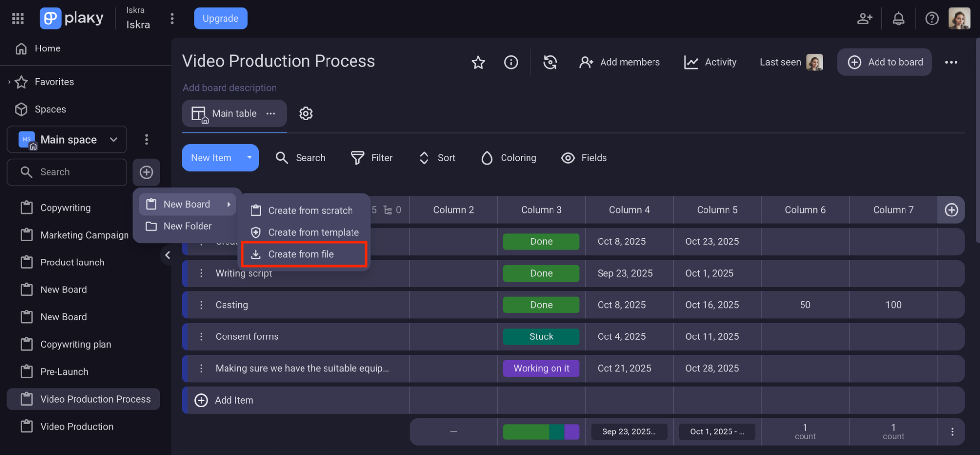Collapse the sidebar with arrow toggle

click(168, 255)
